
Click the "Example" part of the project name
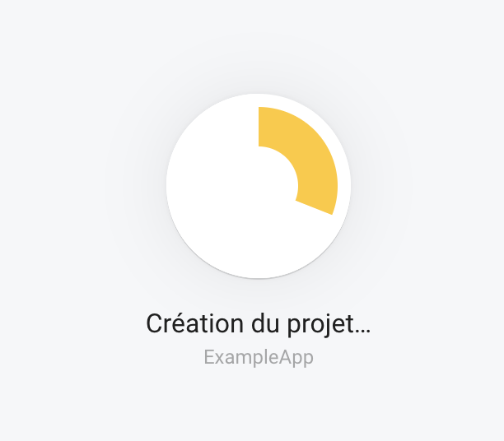coord(241,357)
